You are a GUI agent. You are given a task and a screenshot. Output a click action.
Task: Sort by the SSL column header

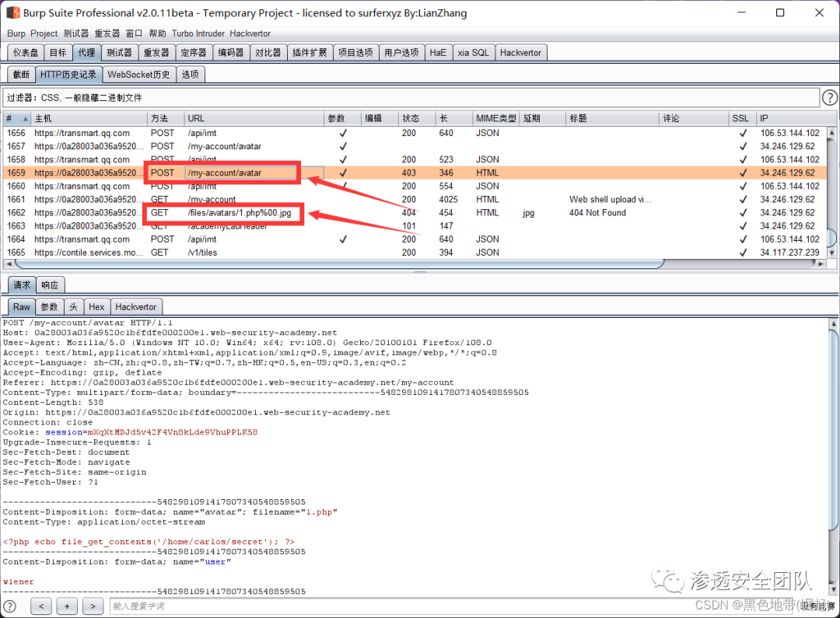pyautogui.click(x=742, y=118)
